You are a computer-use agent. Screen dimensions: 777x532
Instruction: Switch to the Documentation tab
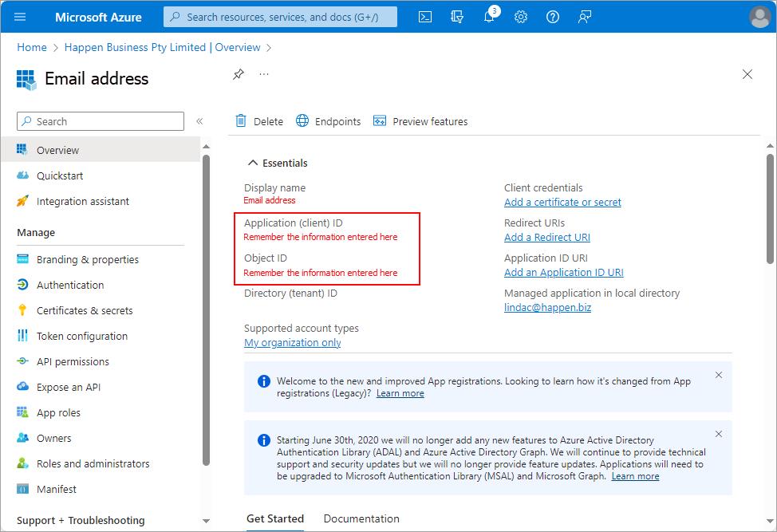[x=361, y=518]
